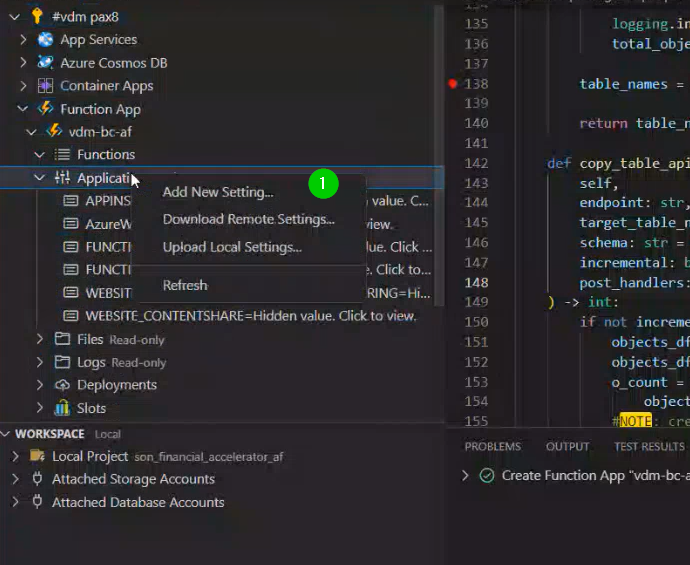Click the green check icon by Create Function App

487,476
